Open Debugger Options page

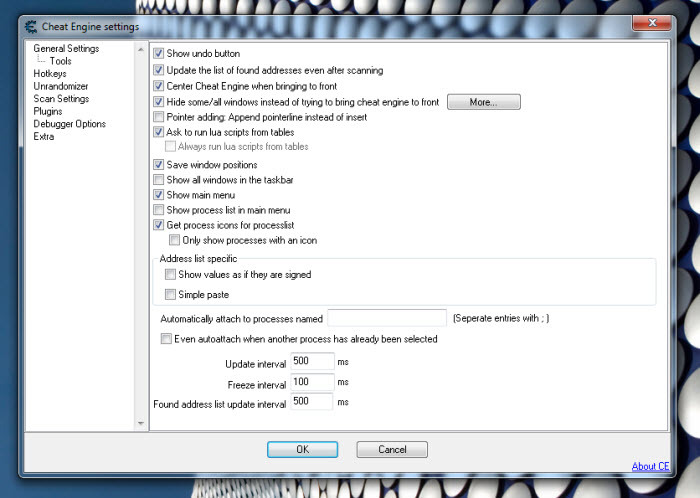pos(69,124)
